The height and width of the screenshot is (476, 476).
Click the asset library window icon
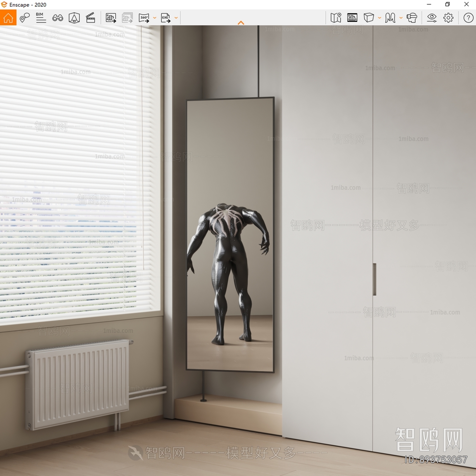[352, 18]
